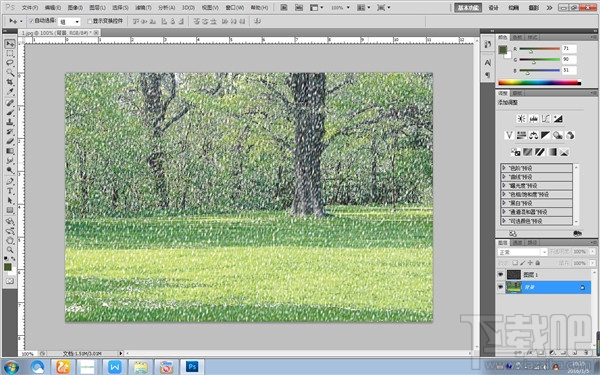The width and height of the screenshot is (600, 375).
Task: Select the Pen tool
Action: [10, 181]
